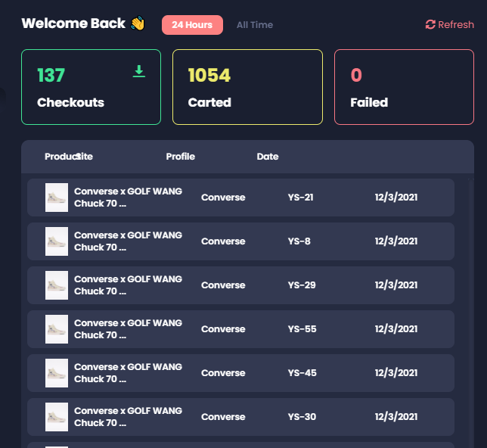Click the Refresh button
Screen dimensions: 487x448
pos(449,24)
